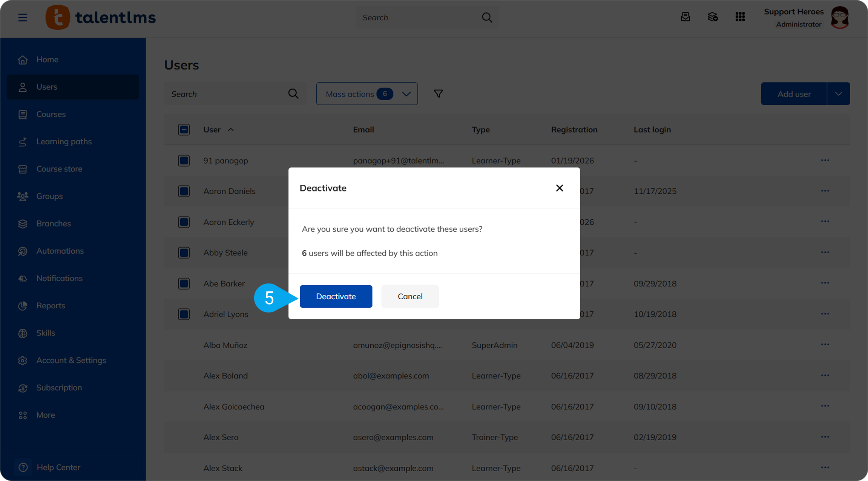The image size is (868, 481).
Task: Open row options for Alex Sero
Action: [x=825, y=437]
